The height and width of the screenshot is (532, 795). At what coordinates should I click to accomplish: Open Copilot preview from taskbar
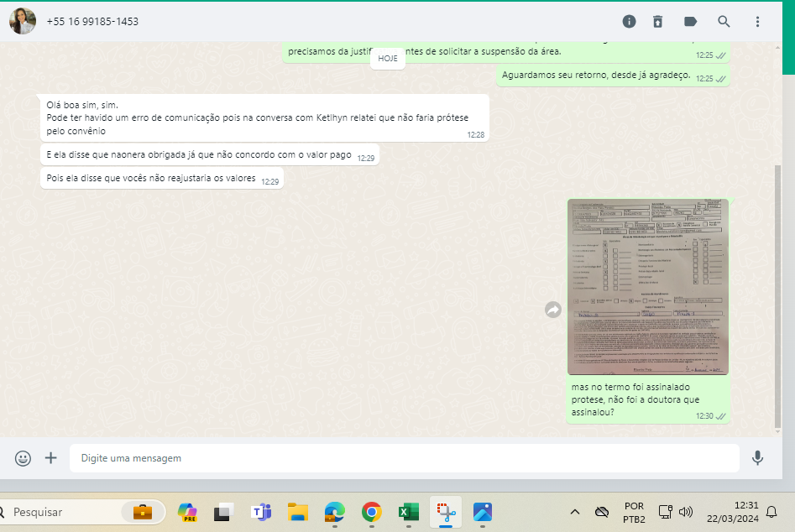point(187,512)
